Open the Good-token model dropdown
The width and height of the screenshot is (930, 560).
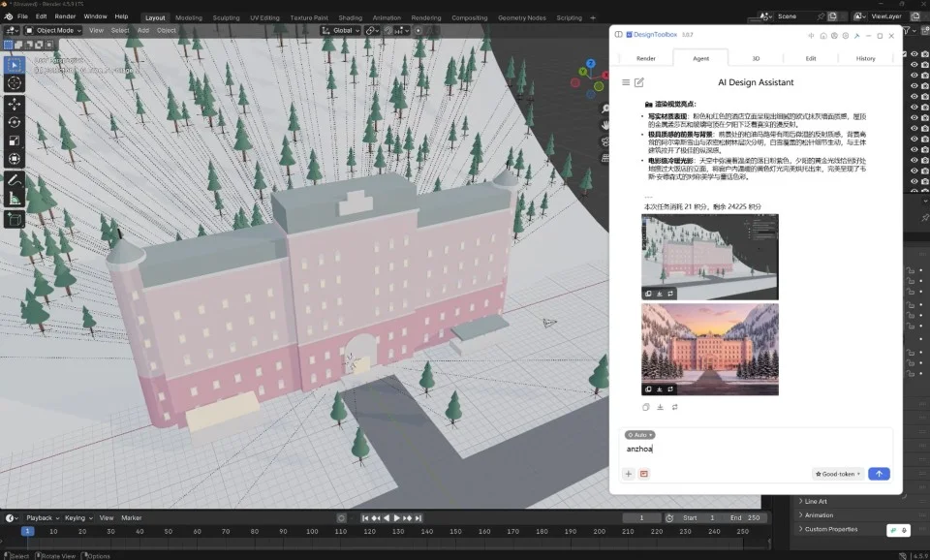(x=837, y=474)
